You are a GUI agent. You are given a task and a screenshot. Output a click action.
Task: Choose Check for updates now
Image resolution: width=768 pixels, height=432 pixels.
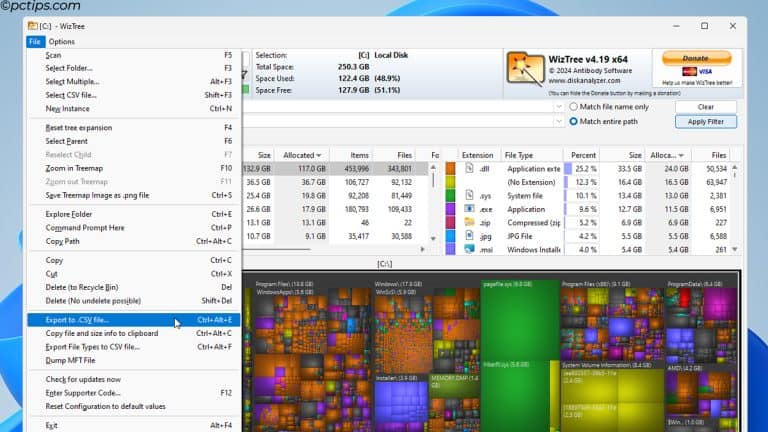click(134, 379)
